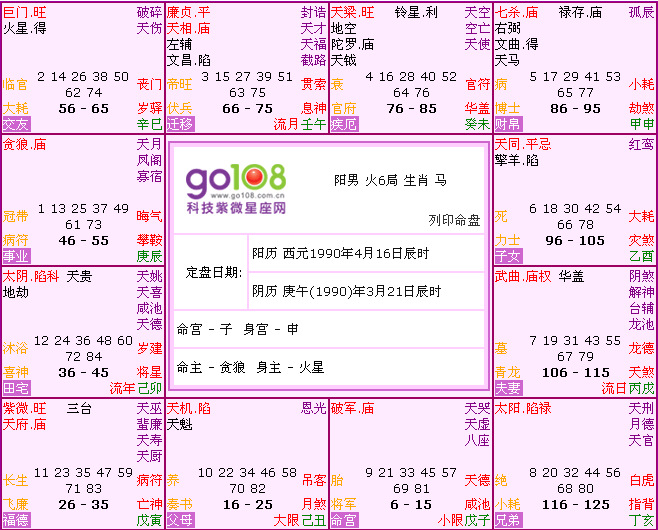The height and width of the screenshot is (530, 658).
Task: Click the 流日 marker text
Action: [614, 388]
